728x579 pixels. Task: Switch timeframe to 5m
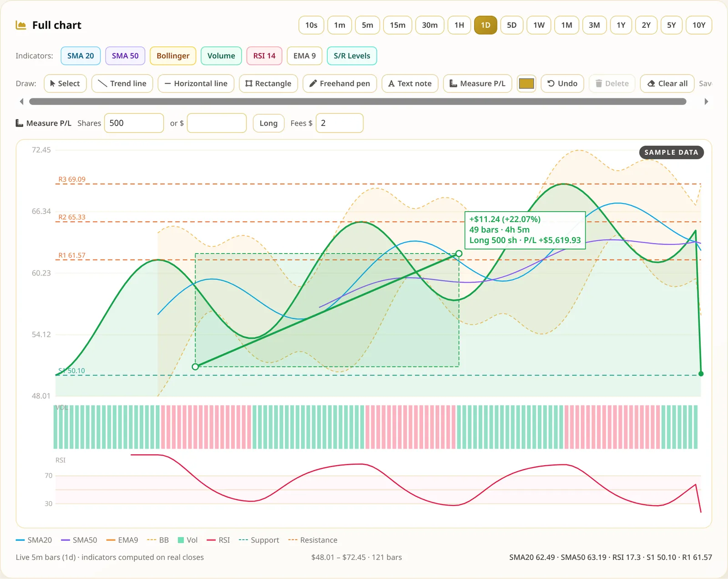(367, 25)
